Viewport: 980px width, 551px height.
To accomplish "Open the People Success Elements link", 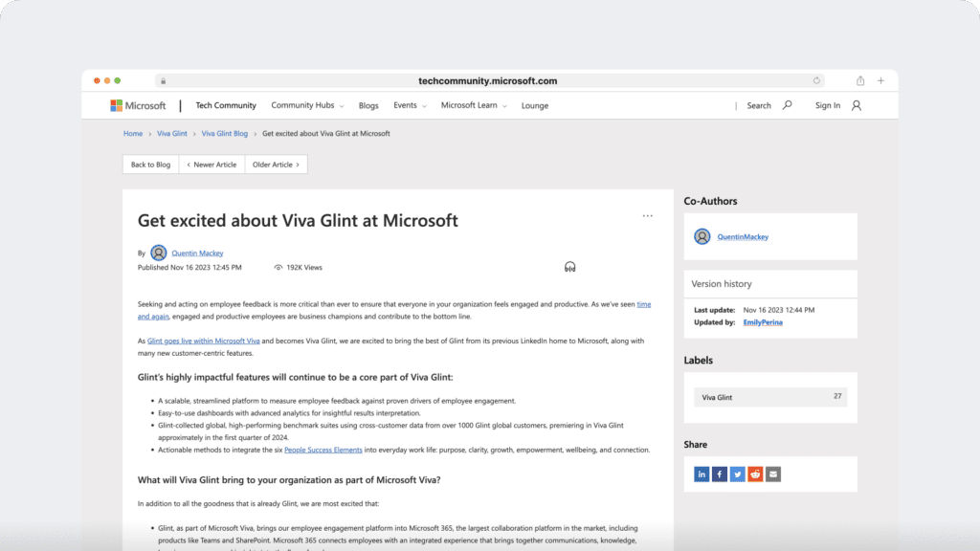I will pyautogui.click(x=323, y=449).
